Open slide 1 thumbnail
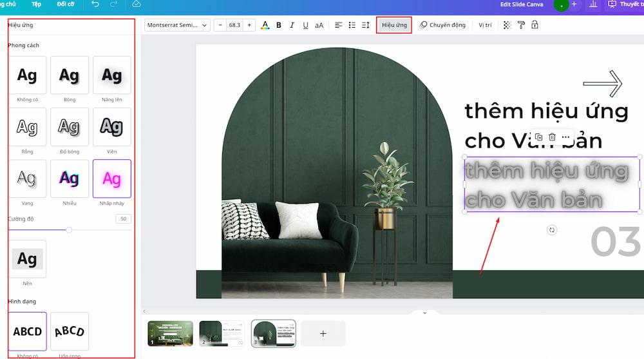 (x=171, y=333)
